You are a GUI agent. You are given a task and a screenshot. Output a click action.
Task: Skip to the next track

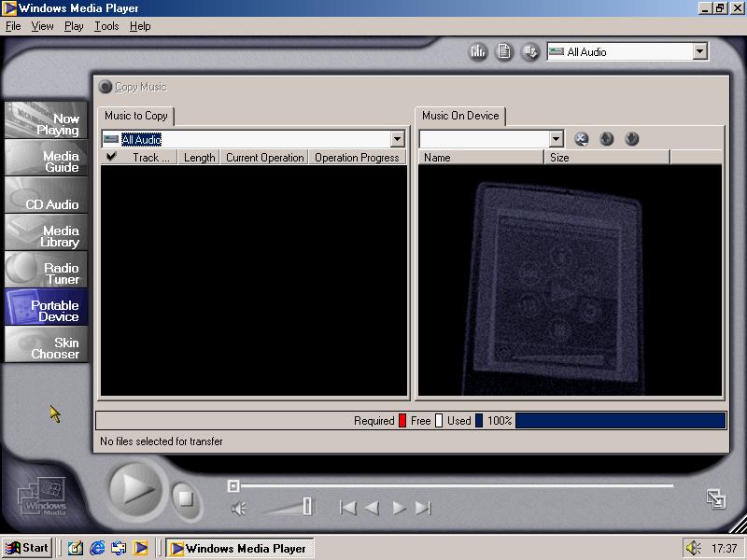coord(423,508)
